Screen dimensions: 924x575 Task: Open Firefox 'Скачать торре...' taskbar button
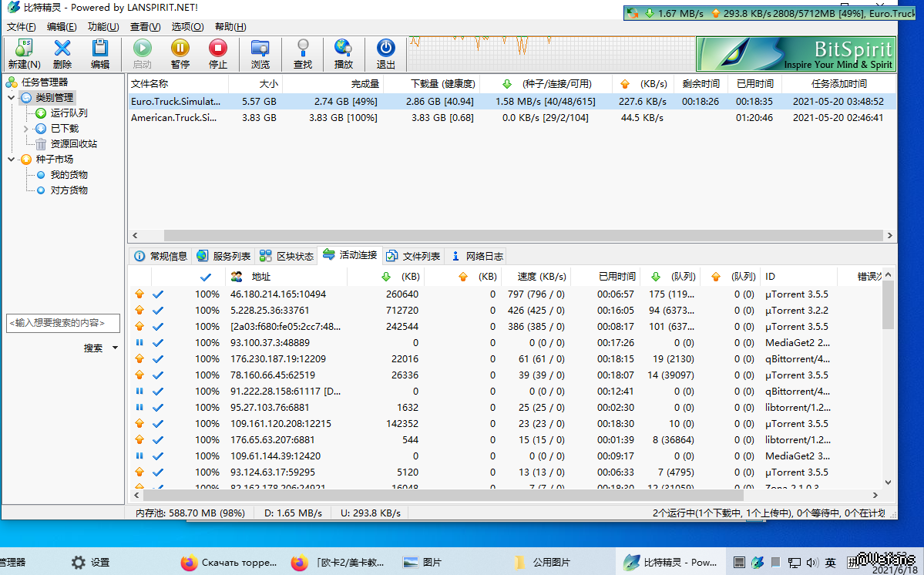point(229,563)
